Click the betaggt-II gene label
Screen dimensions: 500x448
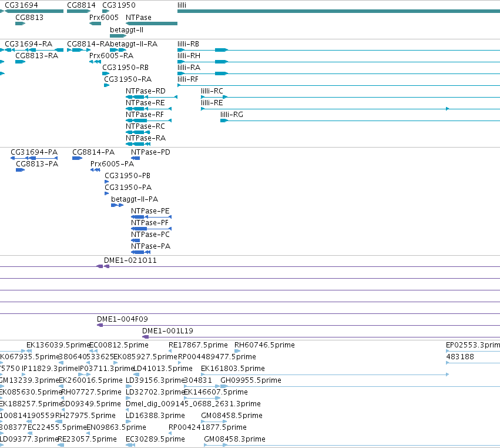point(126,30)
